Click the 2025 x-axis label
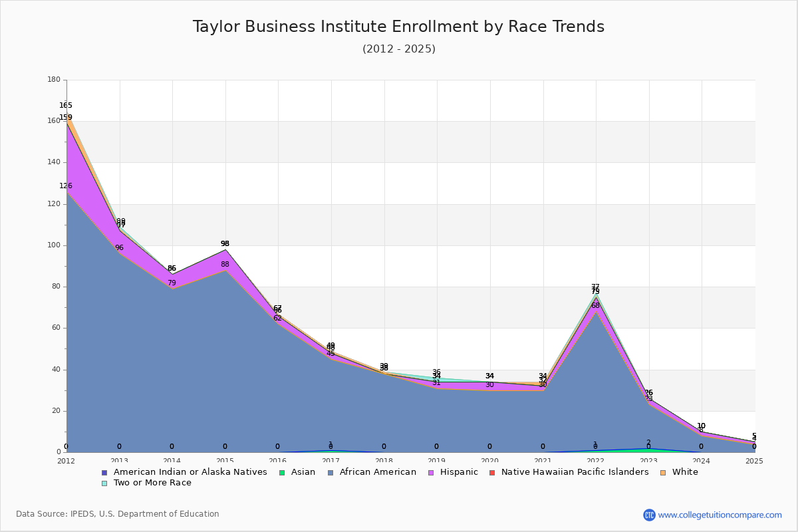 (755, 461)
